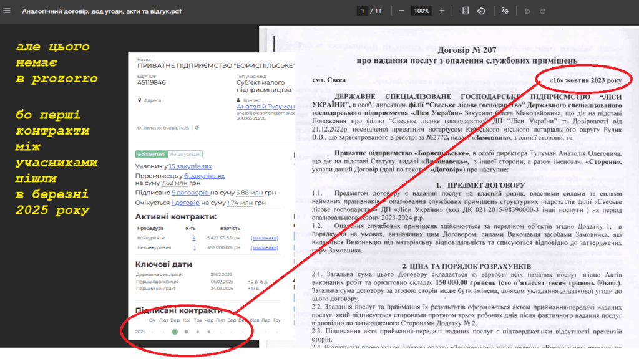
Task: Click the redo arrow in toolbar
Action: (543, 11)
